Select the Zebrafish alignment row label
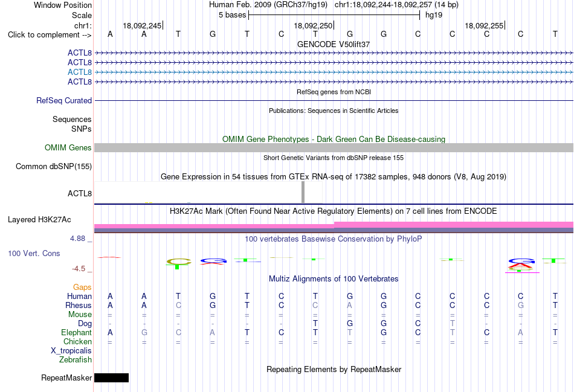Image resolution: width=574 pixels, height=392 pixels. coord(76,360)
